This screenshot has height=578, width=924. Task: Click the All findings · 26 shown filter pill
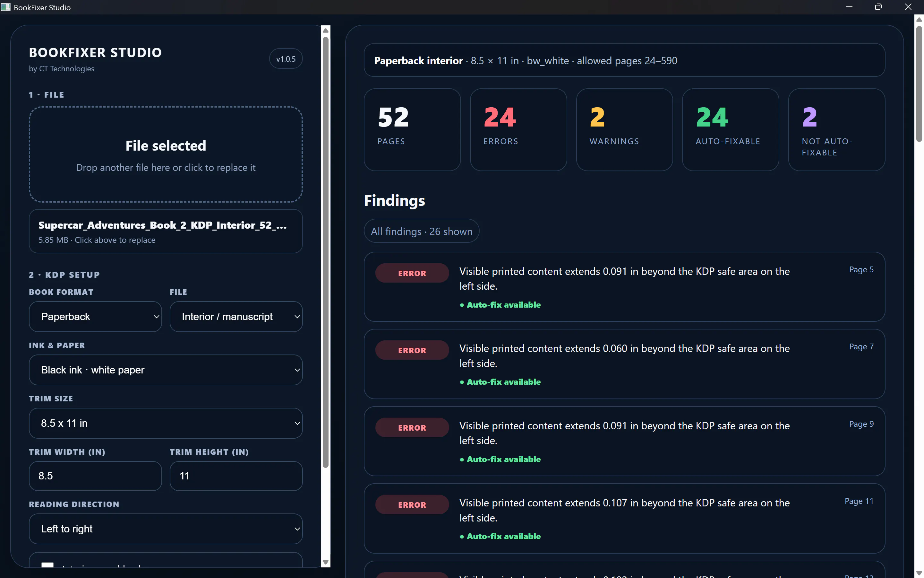pyautogui.click(x=422, y=231)
